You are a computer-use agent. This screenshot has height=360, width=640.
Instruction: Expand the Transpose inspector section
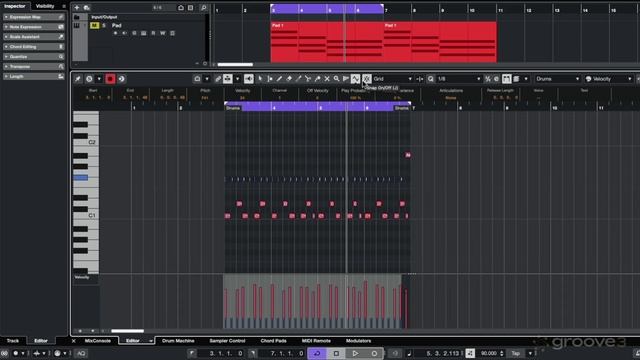pyautogui.click(x=33, y=67)
